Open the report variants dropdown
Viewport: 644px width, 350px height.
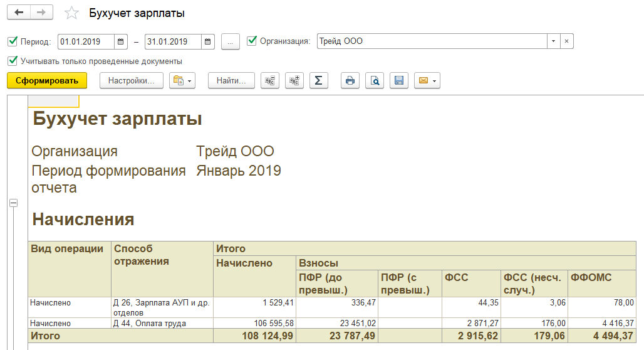tap(183, 80)
